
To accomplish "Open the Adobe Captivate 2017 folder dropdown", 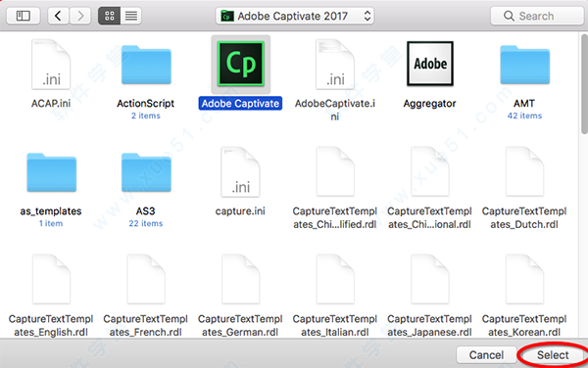I will 295,16.
